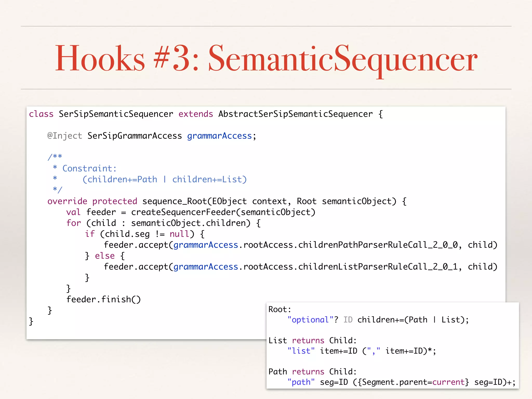
Task: Click the 'List returns Child:' rule heading
Action: coord(312,341)
